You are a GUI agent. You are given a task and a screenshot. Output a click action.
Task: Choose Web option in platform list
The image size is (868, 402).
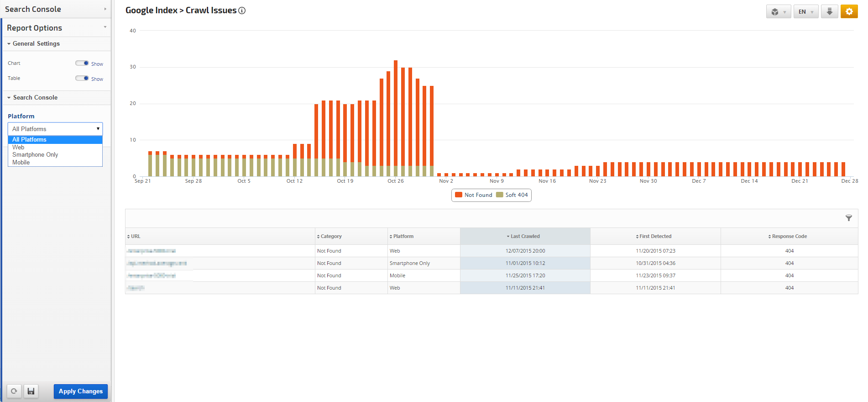click(x=18, y=147)
